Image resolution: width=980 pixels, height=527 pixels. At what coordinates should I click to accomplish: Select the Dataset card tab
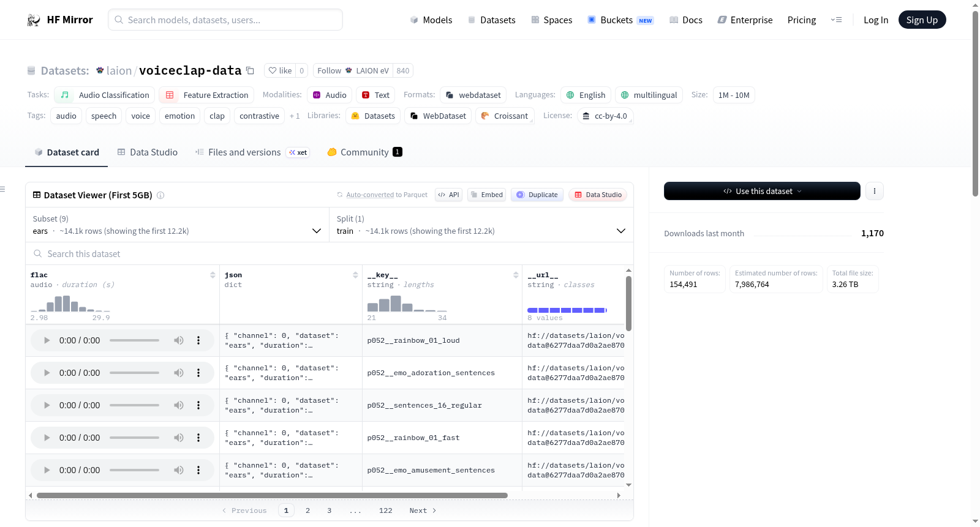(67, 152)
